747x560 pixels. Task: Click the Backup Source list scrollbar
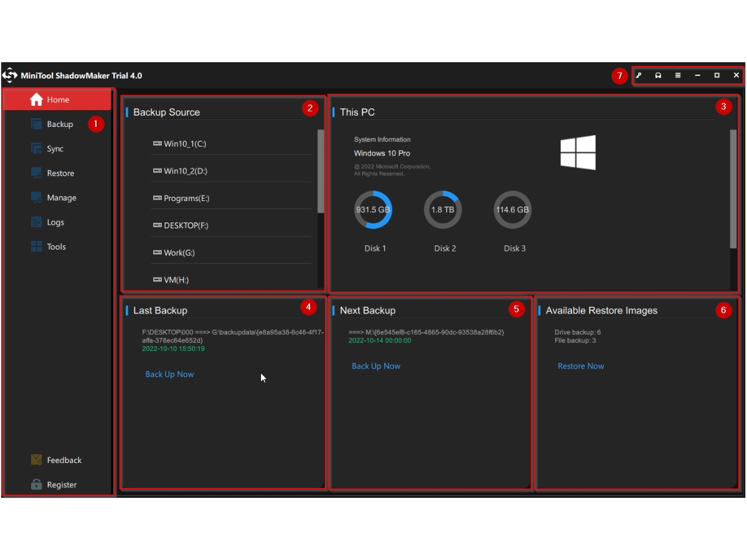point(321,171)
